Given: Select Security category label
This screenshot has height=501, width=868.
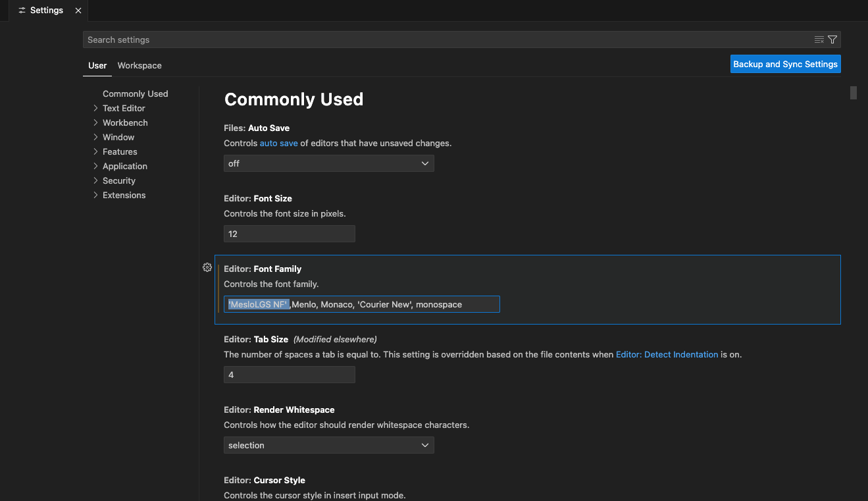Looking at the screenshot, I should [x=119, y=180].
